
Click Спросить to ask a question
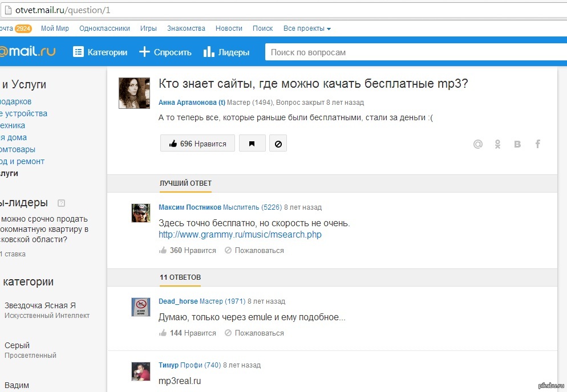165,52
